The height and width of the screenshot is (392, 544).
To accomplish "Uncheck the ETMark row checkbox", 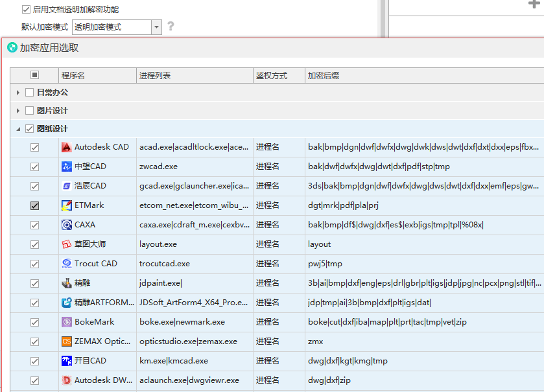I will pos(35,205).
